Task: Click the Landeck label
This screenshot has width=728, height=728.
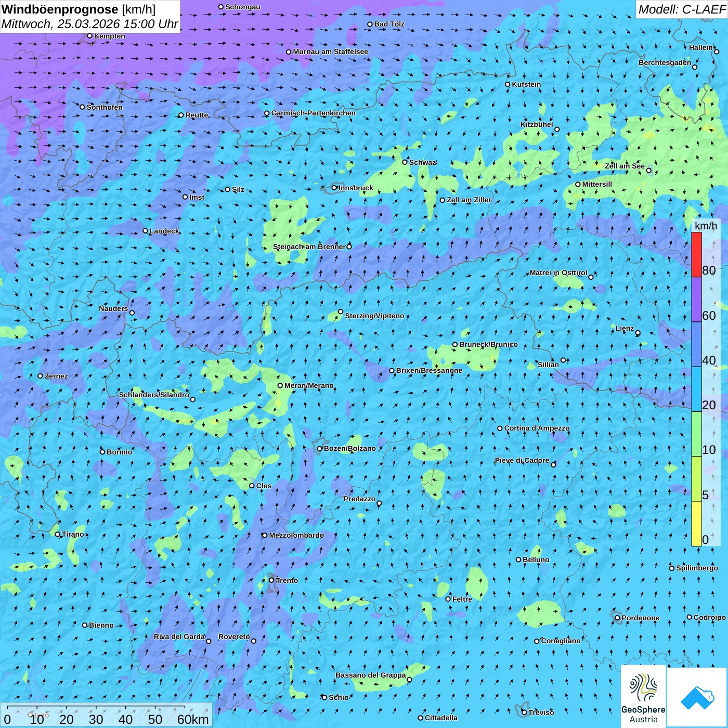Action: click(164, 231)
